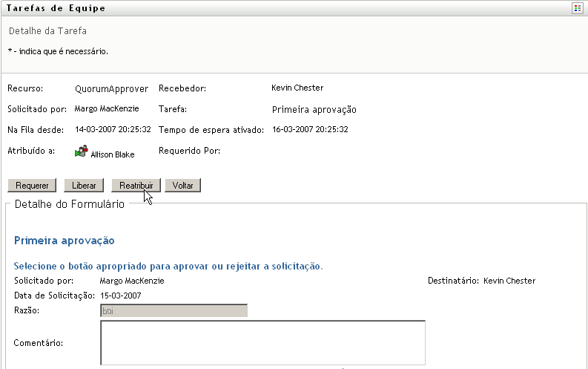The width and height of the screenshot is (588, 369).
Task: Click the Detalhe do Formulário legend
Action: [x=70, y=204]
